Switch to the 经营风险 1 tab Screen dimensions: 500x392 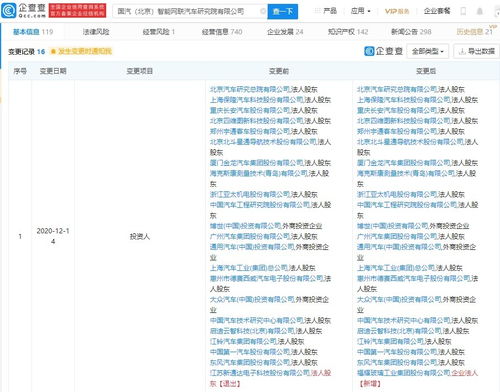[159, 32]
